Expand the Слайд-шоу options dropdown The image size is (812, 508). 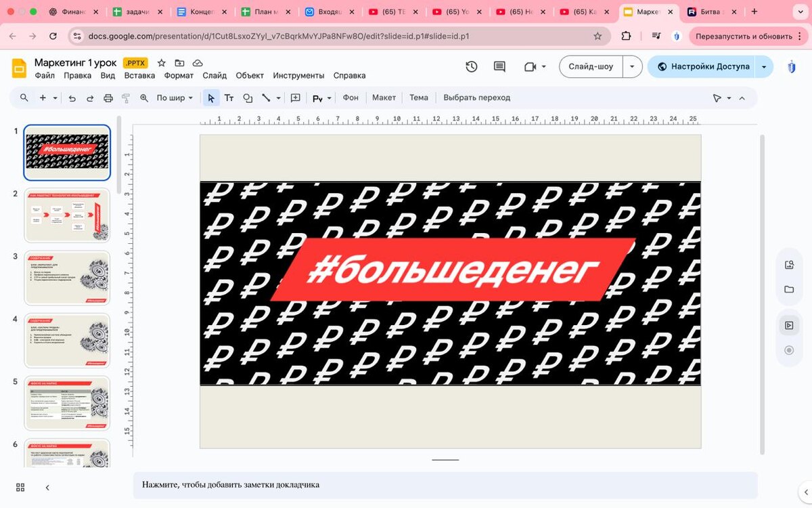(x=632, y=66)
